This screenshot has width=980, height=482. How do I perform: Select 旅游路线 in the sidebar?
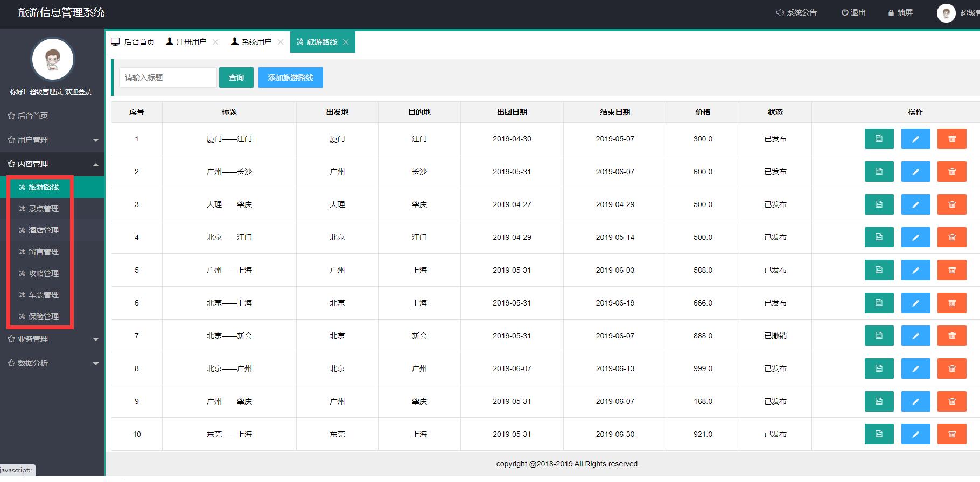[52, 187]
